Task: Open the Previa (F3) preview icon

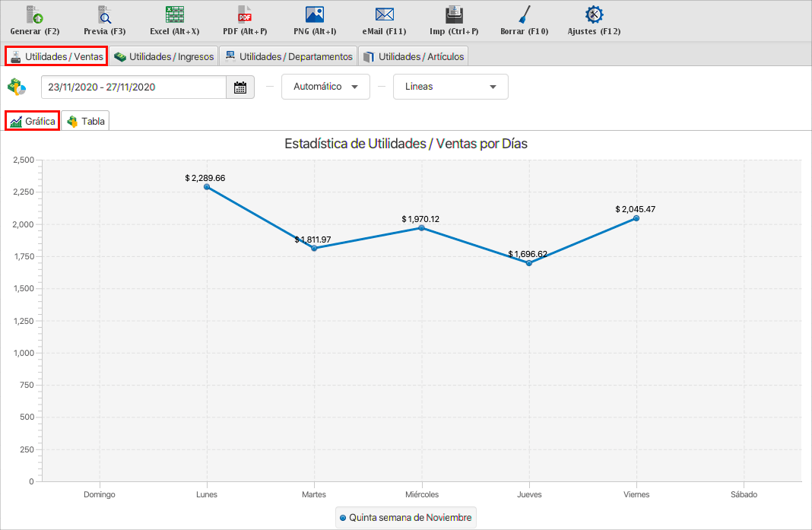Action: point(105,15)
